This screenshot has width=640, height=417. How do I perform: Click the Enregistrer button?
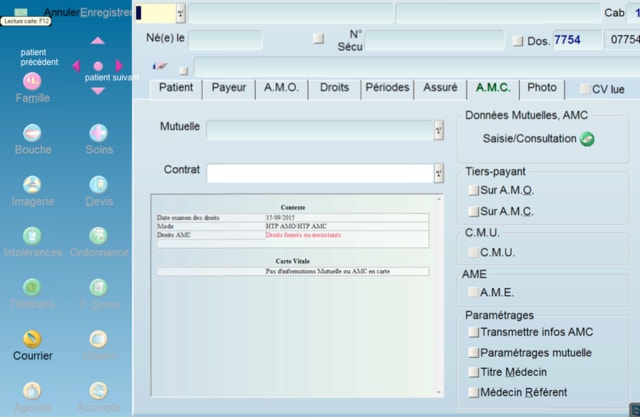(106, 12)
